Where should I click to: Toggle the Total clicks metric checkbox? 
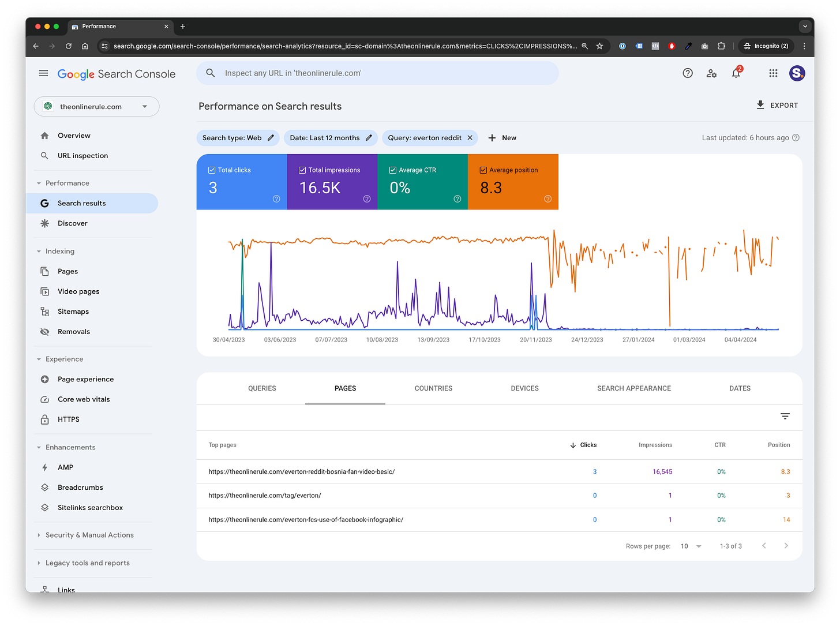click(212, 170)
